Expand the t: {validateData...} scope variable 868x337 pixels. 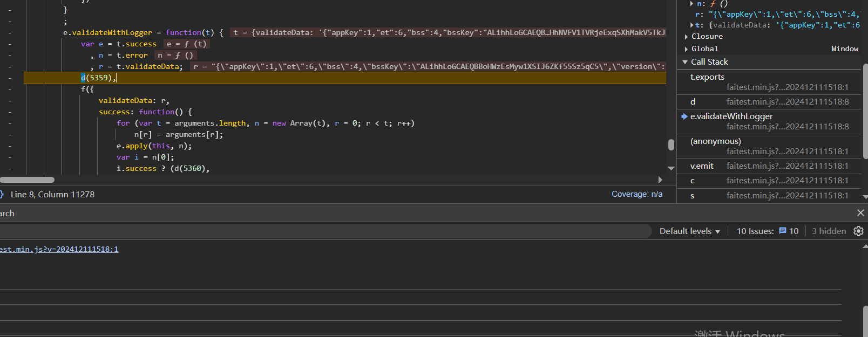[692, 25]
